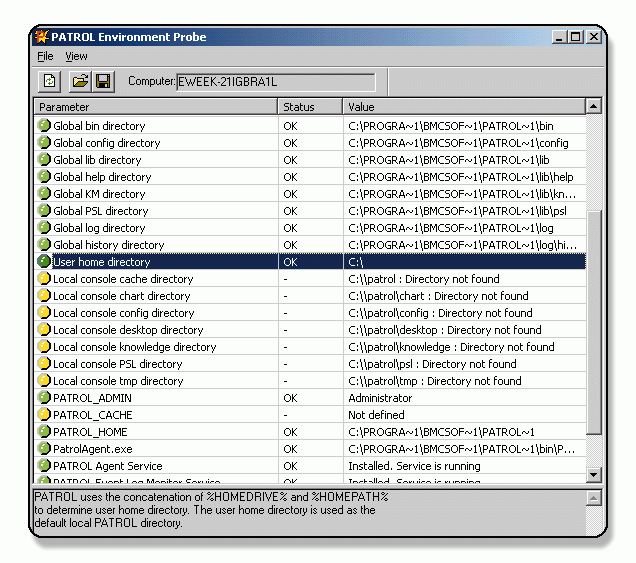Sort by the Parameter column header
Image resolution: width=636 pixels, height=563 pixels.
tap(156, 107)
